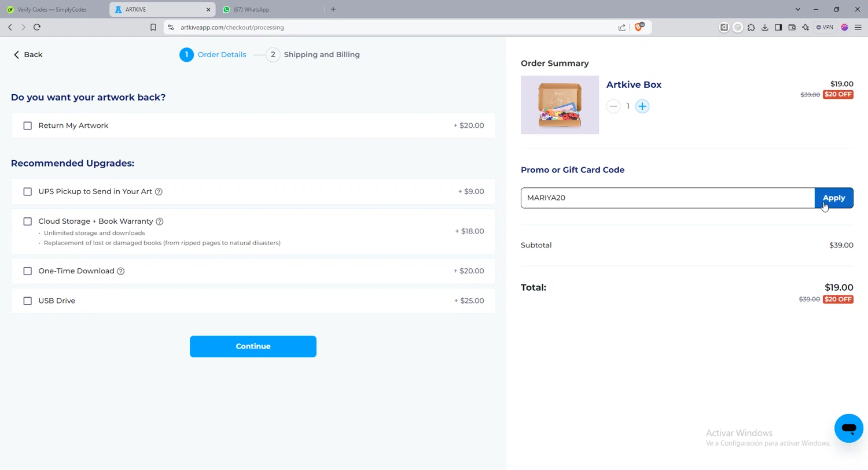This screenshot has height=470, width=868.
Task: Click the $20 OFF badge under Total
Action: coord(838,299)
